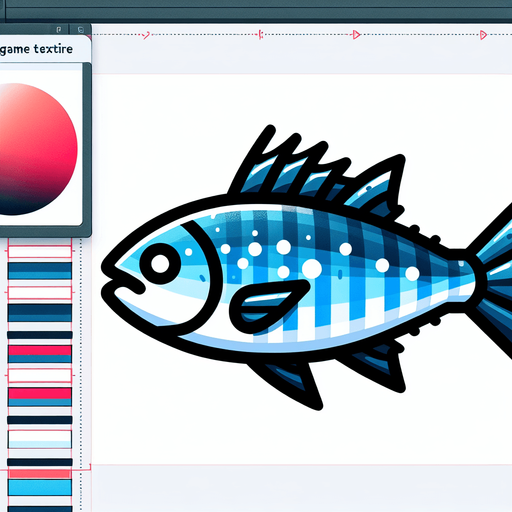Choose the bright sky-blue swatch in the palette strip
The image size is (512, 512).
click(x=40, y=488)
